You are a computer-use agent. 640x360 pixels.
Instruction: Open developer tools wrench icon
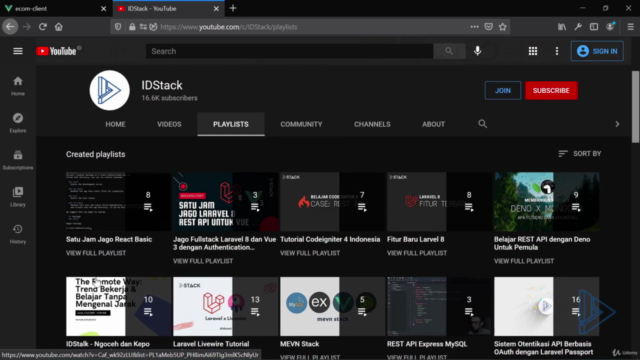coord(578,27)
